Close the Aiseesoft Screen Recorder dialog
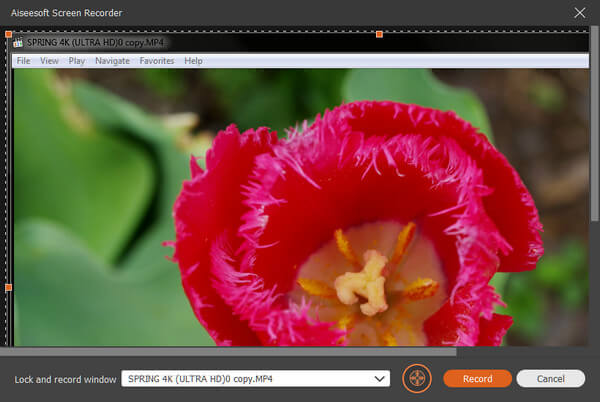This screenshot has width=600, height=402. [579, 12]
